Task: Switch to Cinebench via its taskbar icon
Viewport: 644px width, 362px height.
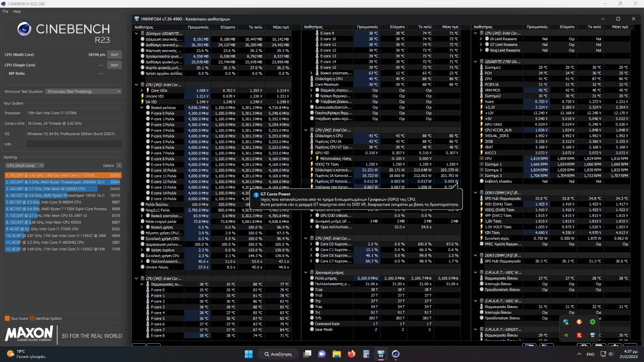Action: pyautogui.click(x=396, y=354)
